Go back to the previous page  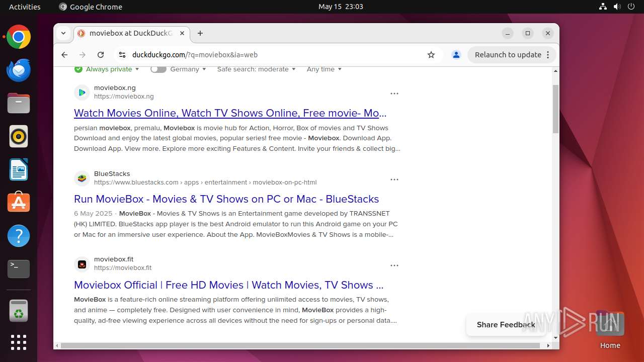(64, 55)
